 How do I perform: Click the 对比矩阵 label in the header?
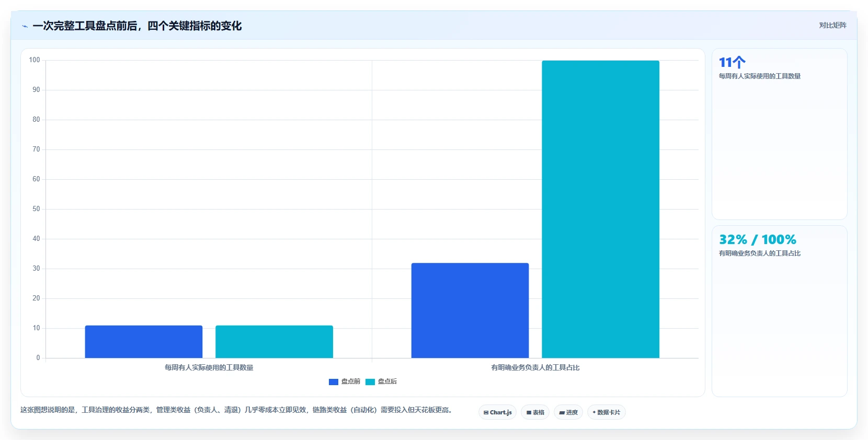point(832,25)
